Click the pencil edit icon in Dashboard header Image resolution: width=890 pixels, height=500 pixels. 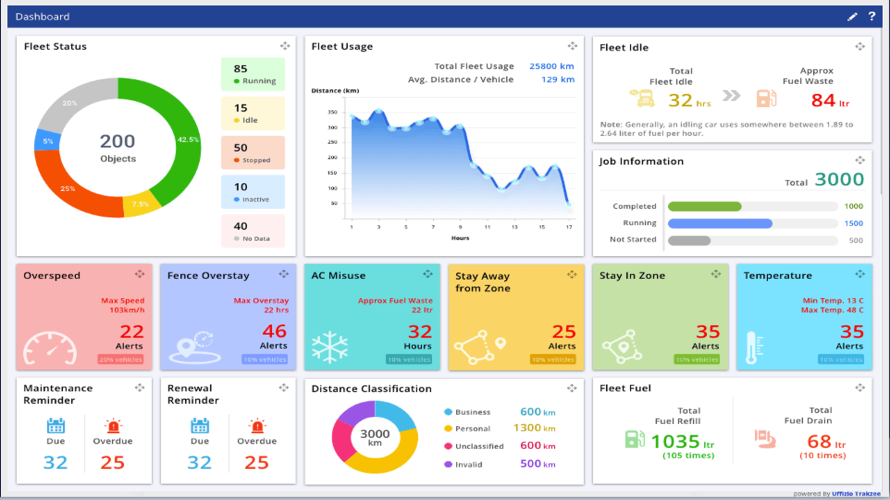tap(852, 17)
